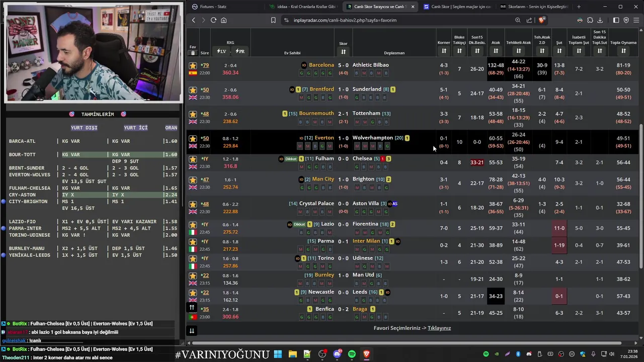
Task: Toggle favorite star for Bournemouth match
Action: click(193, 114)
